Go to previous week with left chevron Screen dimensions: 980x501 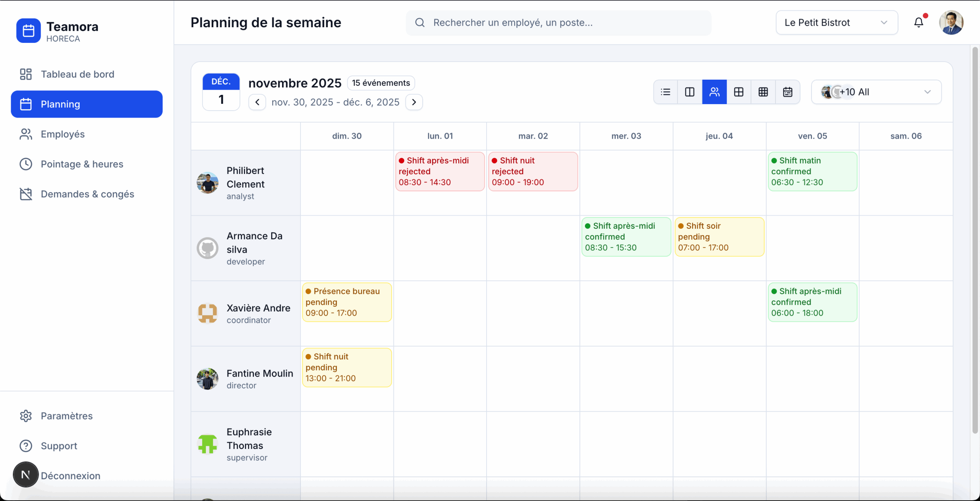coord(257,102)
